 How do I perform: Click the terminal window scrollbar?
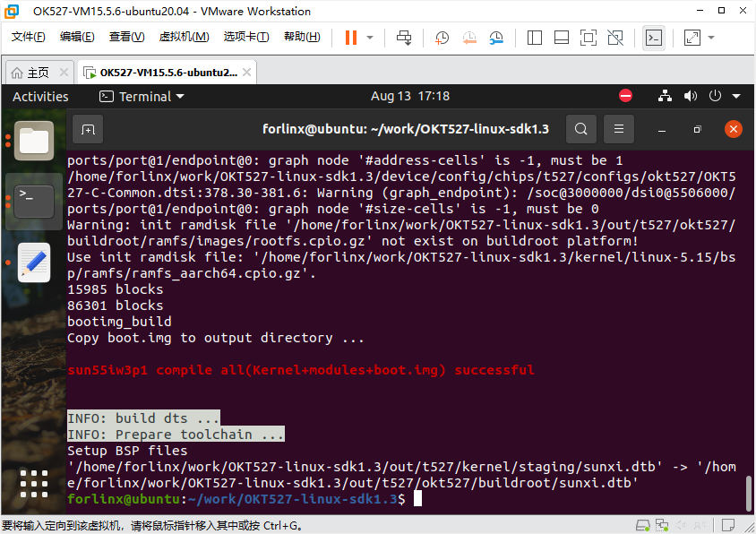(x=749, y=492)
